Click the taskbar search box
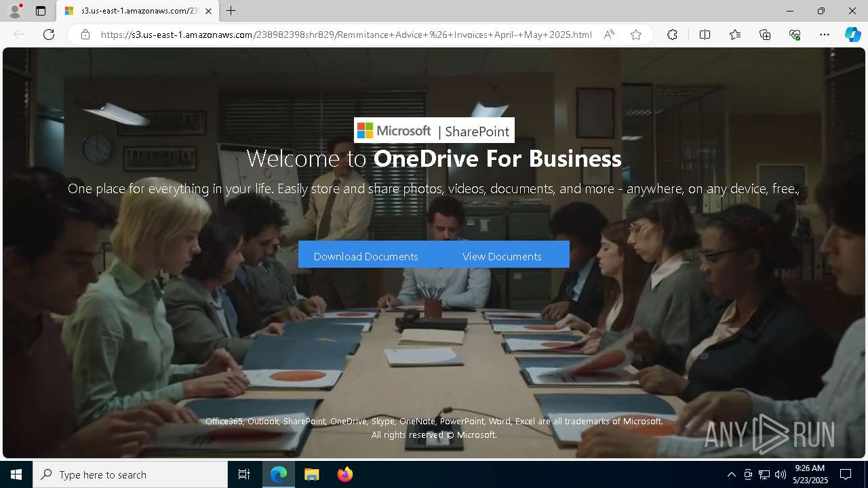The width and height of the screenshot is (868, 488). point(130,474)
